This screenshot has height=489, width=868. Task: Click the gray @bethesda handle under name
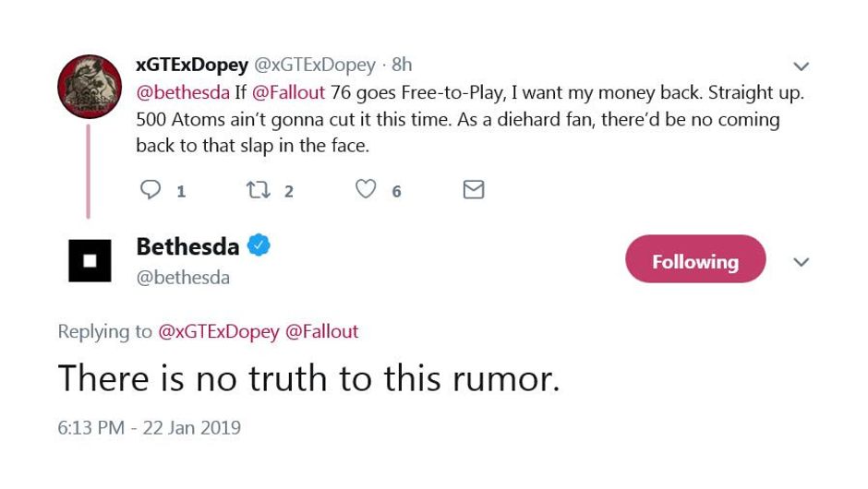[183, 277]
